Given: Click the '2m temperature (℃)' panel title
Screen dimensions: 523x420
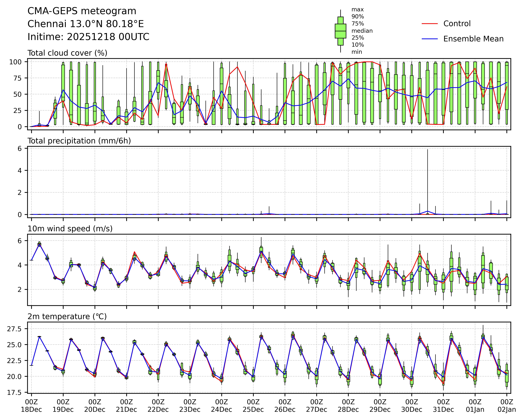Looking at the screenshot, I should point(67,316).
